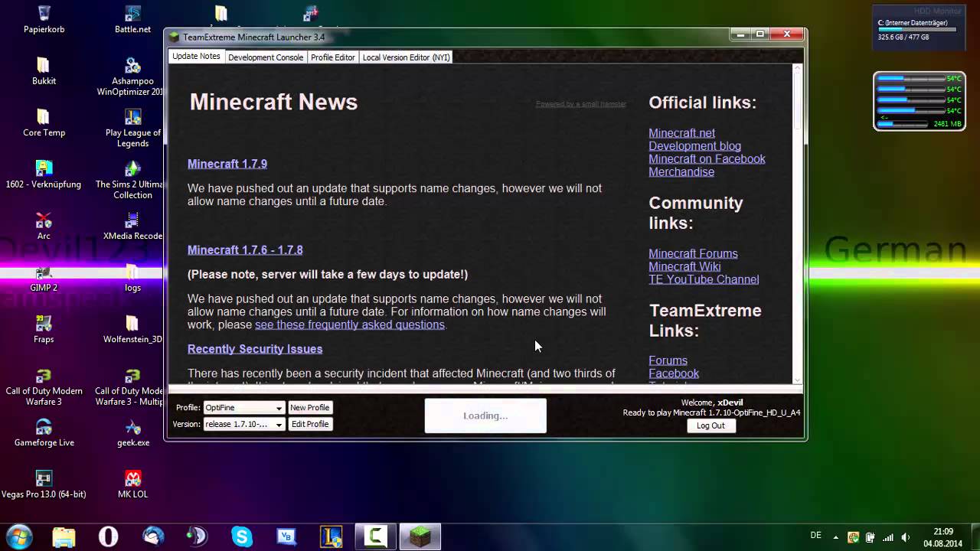The height and width of the screenshot is (551, 980).
Task: Open the Minecraft 1.7.9 news link
Action: coord(227,164)
